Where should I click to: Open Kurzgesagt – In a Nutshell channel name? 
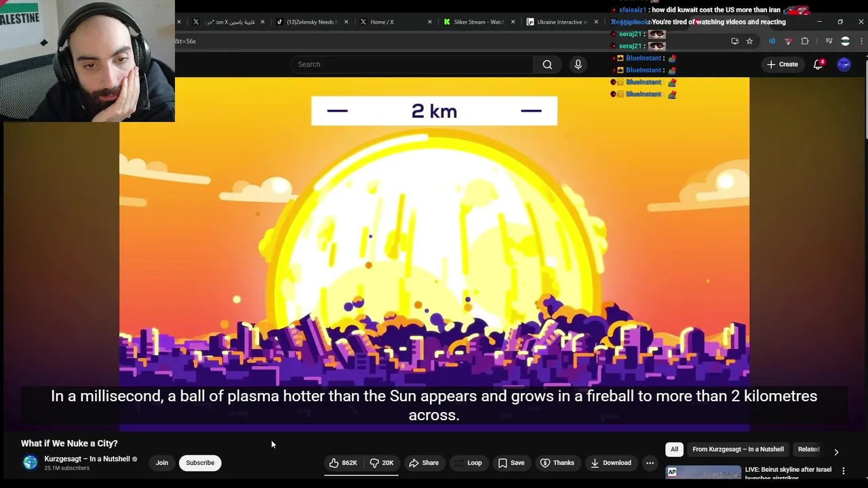point(87,459)
